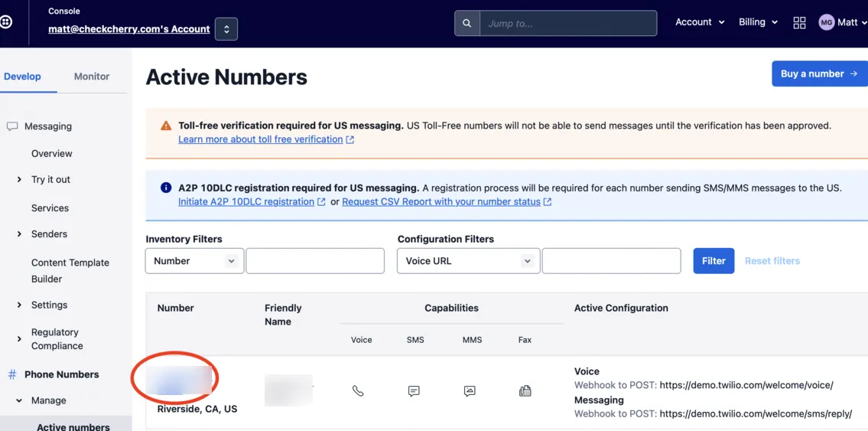868x431 pixels.
Task: Click the Messaging label in sidebar
Action: coord(48,126)
